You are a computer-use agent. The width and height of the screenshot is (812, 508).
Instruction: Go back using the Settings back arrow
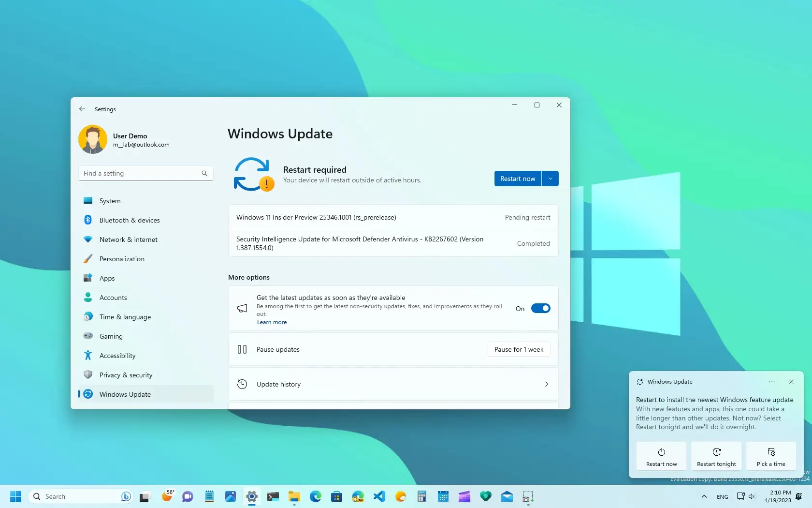82,109
